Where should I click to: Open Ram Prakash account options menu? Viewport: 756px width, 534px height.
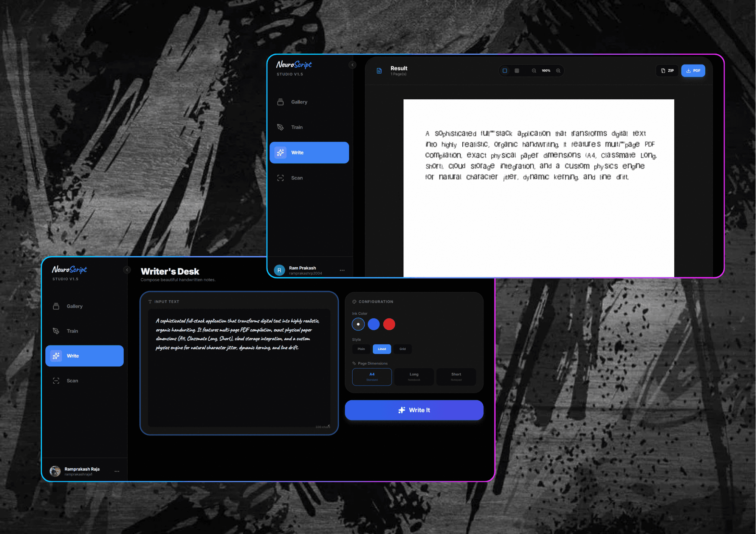[x=342, y=270]
